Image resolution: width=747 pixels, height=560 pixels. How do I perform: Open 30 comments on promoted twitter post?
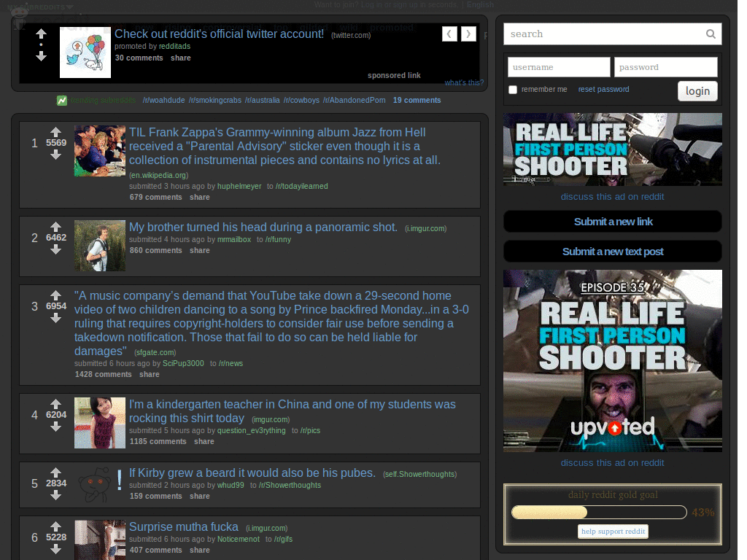coord(139,58)
